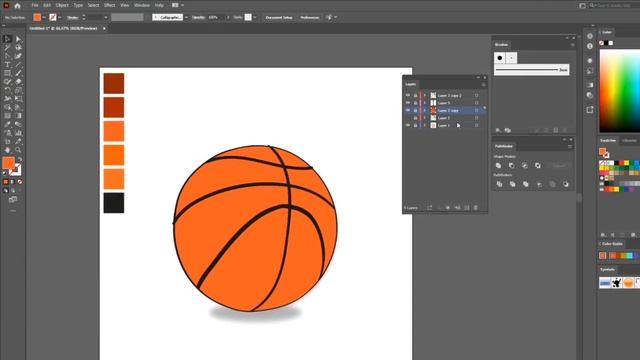Open fill color dropdown in control bar

pos(43,17)
